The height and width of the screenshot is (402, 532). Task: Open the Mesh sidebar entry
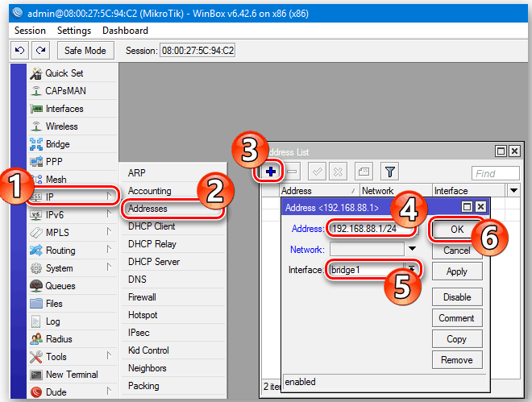73,180
